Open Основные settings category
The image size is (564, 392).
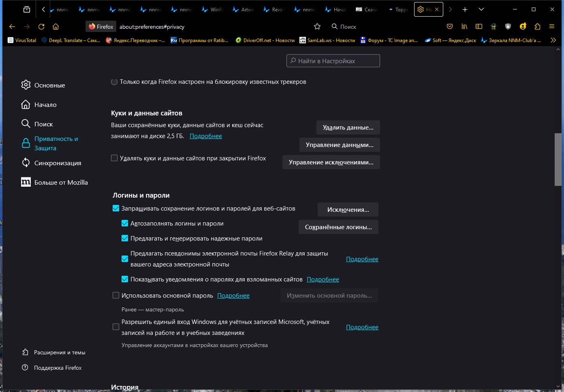pyautogui.click(x=43, y=85)
